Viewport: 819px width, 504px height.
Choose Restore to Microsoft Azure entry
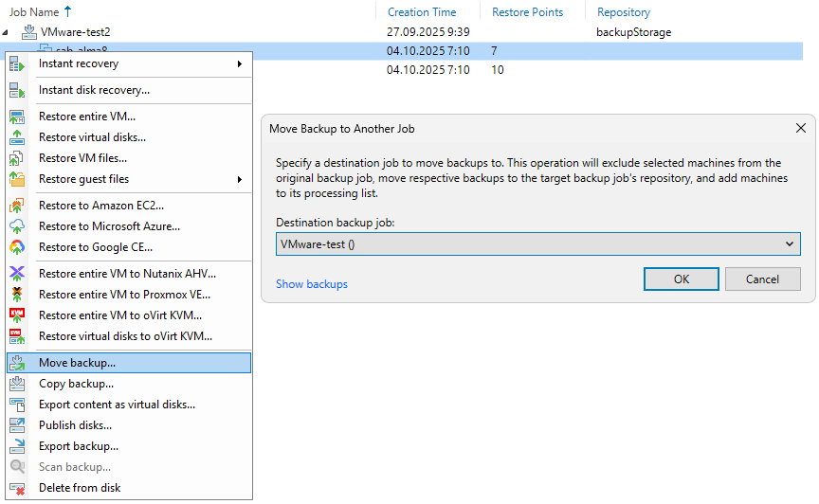[129, 226]
